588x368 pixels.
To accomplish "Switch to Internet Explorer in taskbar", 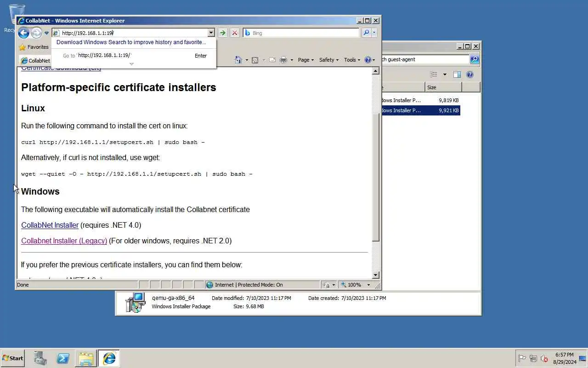I will click(x=109, y=358).
